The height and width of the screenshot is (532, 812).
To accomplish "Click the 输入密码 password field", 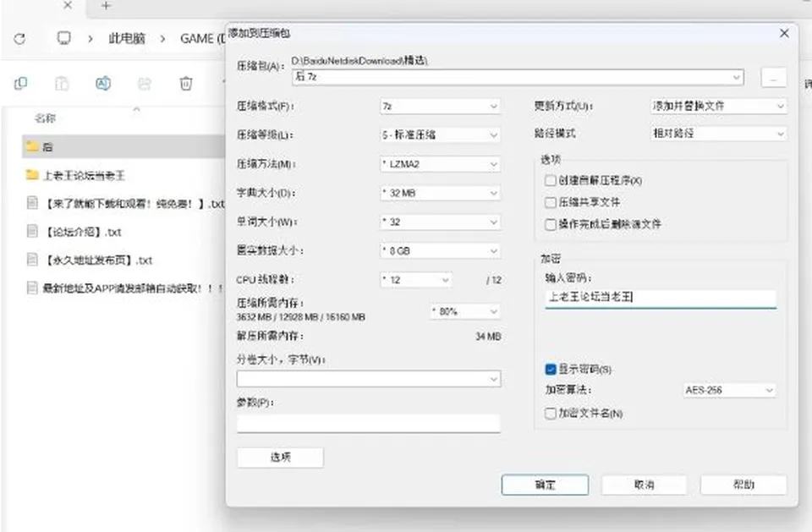I will [661, 298].
